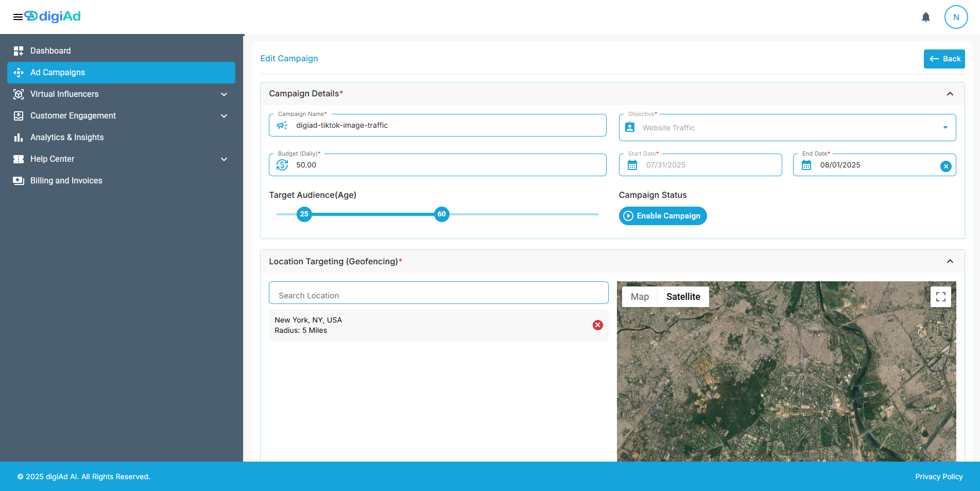
Task: Go to Billing and Invoices
Action: pyautogui.click(x=122, y=181)
